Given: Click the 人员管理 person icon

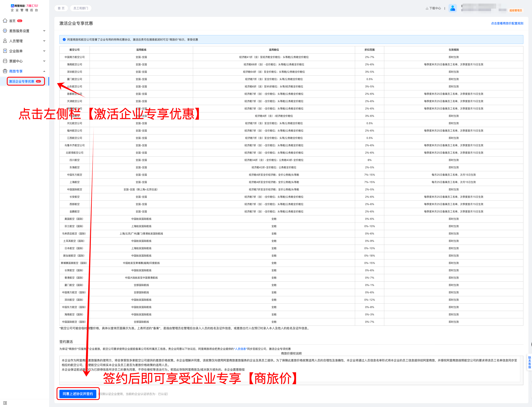Looking at the screenshot, I should (5, 41).
